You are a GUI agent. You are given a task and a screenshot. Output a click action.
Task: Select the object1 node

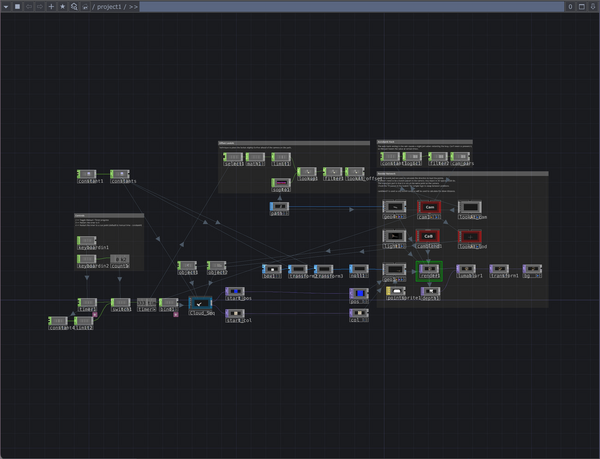(187, 265)
